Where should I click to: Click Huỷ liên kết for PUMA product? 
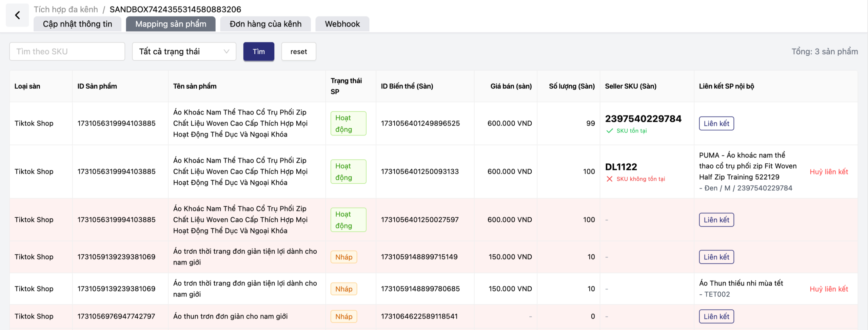(828, 172)
